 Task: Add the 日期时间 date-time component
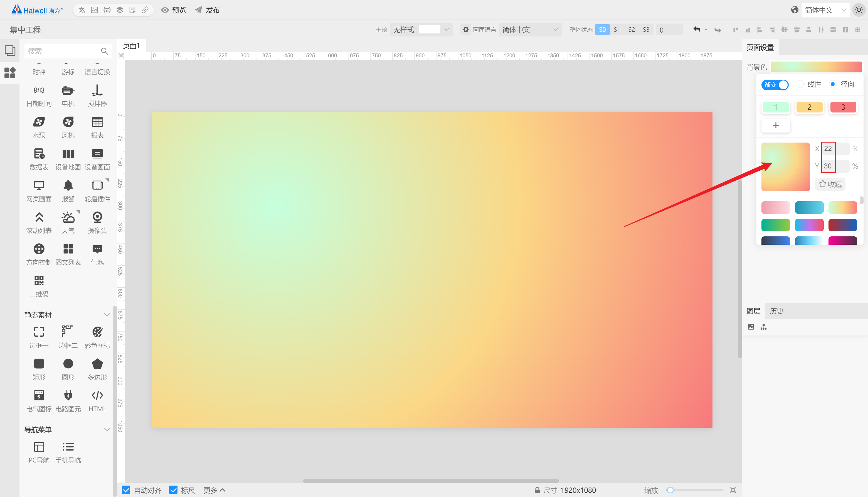39,96
